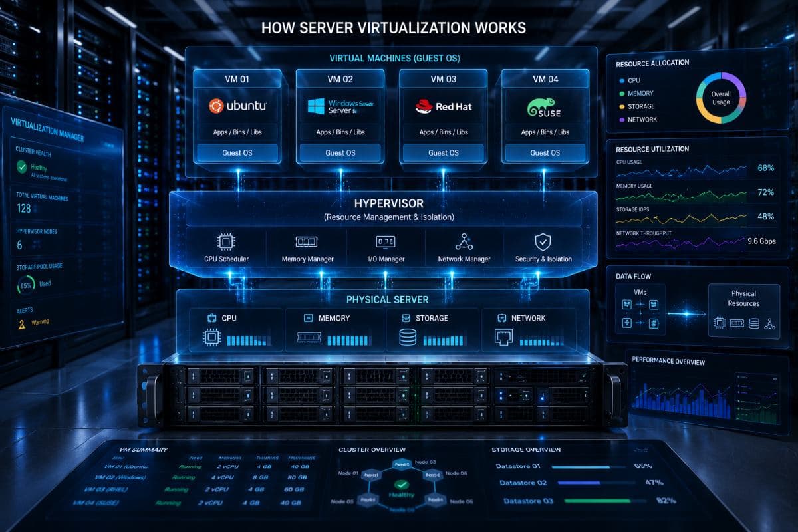Click the '68%' CPU usage value
This screenshot has height=532, width=798.
[x=765, y=168]
